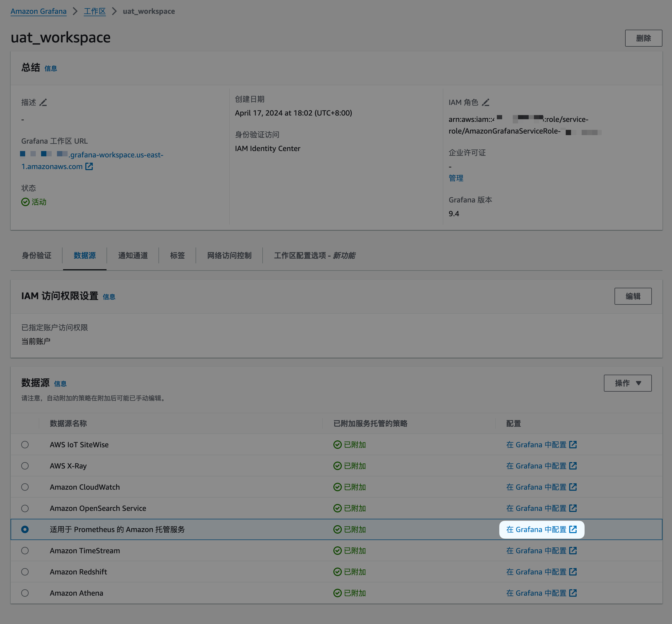Go to the 工作区 breadcrumb link
672x624 pixels.
click(x=95, y=11)
